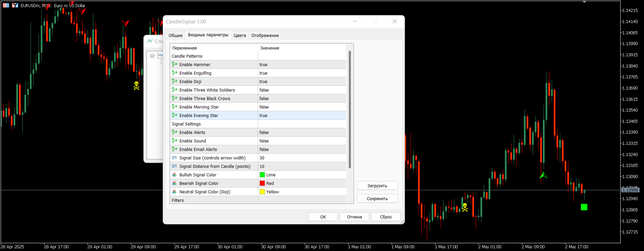Click the Enable Sound parameter icon

point(174,141)
